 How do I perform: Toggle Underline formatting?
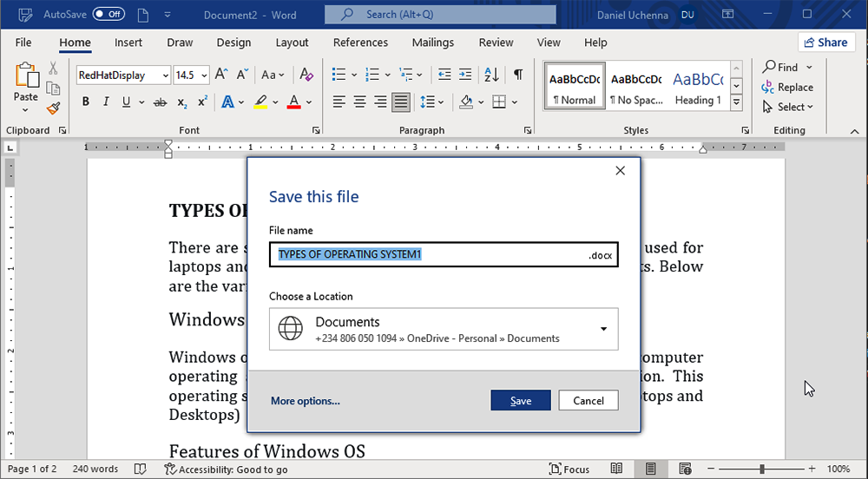click(126, 102)
